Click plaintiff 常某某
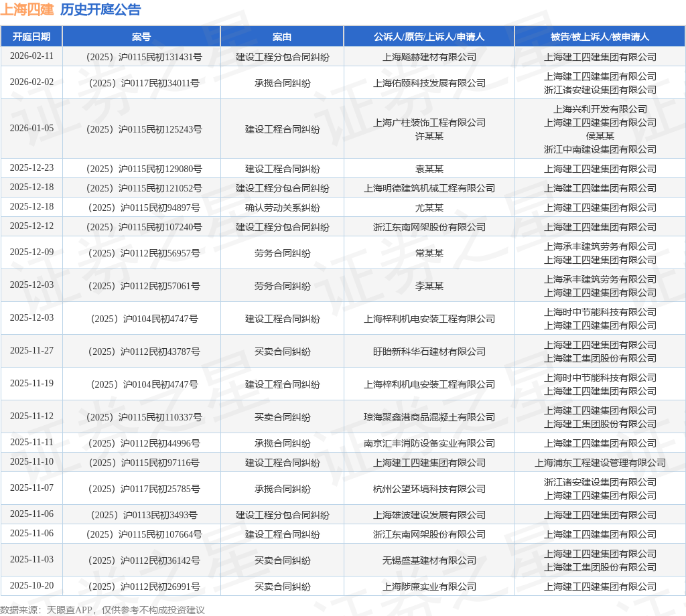The width and height of the screenshot is (686, 616). [x=429, y=253]
